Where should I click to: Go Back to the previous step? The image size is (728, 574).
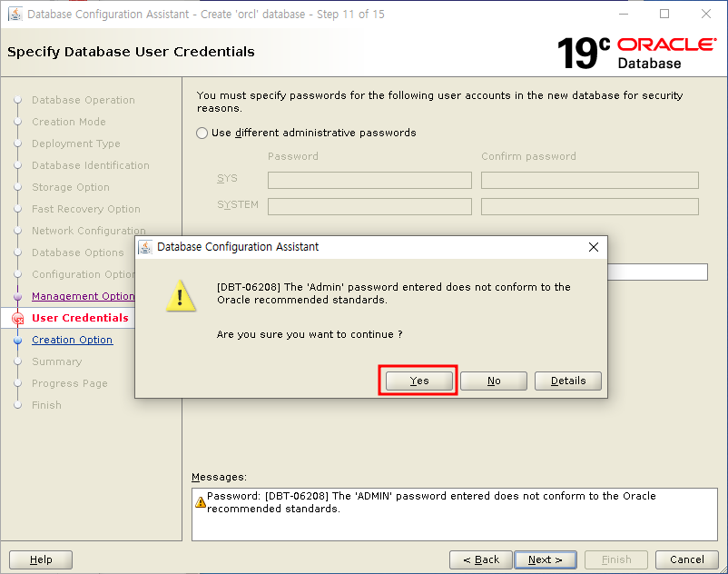[481, 559]
